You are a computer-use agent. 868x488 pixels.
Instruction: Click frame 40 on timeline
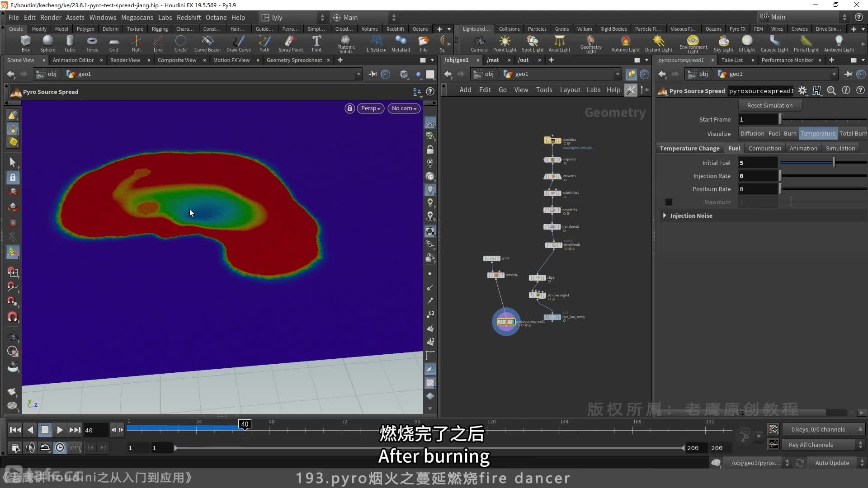[244, 429]
